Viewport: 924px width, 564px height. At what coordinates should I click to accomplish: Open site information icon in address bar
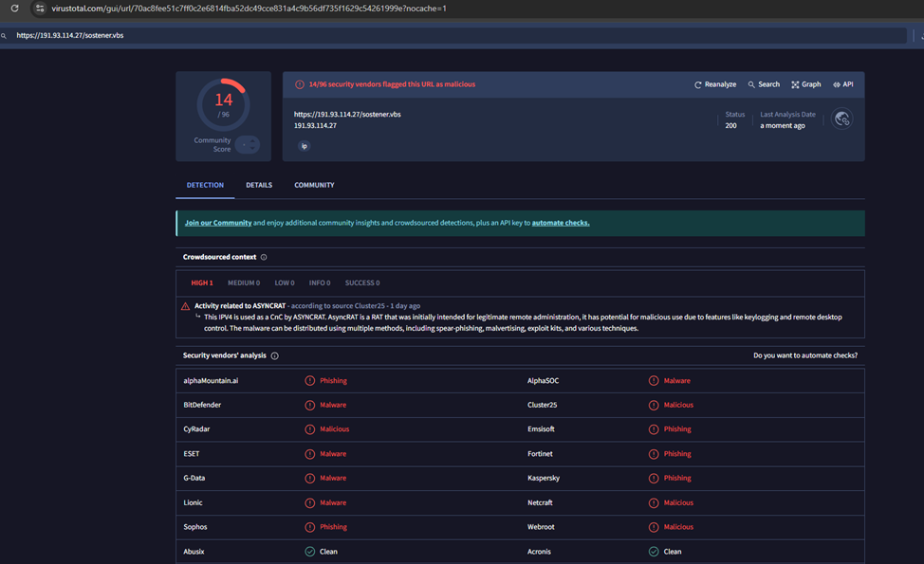click(39, 9)
